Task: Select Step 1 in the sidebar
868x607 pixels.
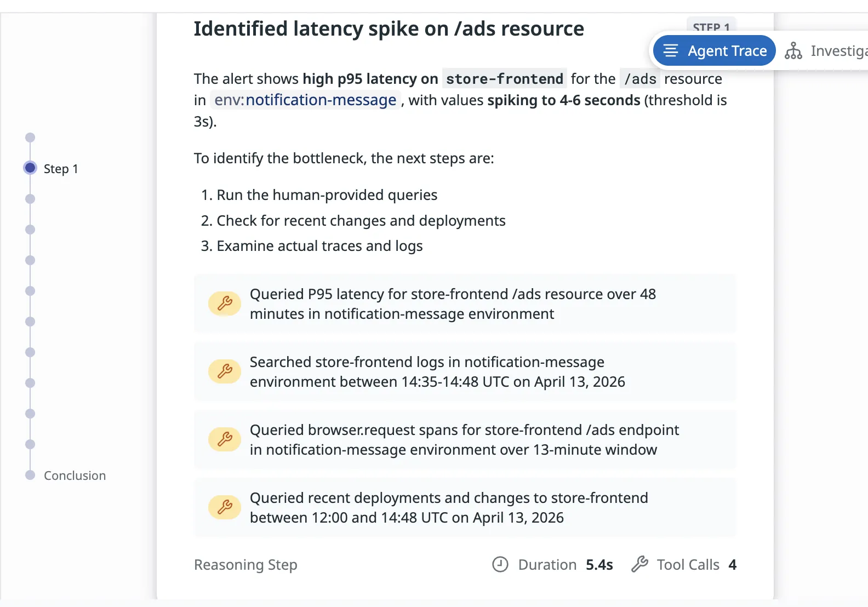Action: click(61, 168)
